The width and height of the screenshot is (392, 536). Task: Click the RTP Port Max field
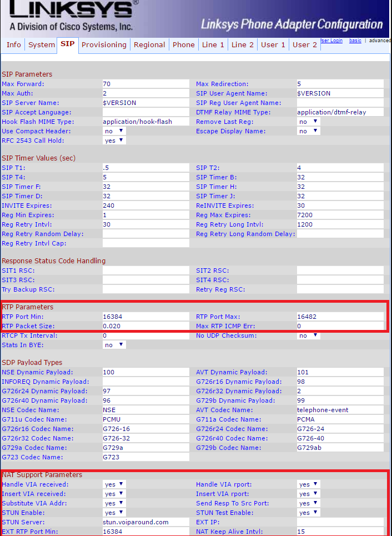340,317
